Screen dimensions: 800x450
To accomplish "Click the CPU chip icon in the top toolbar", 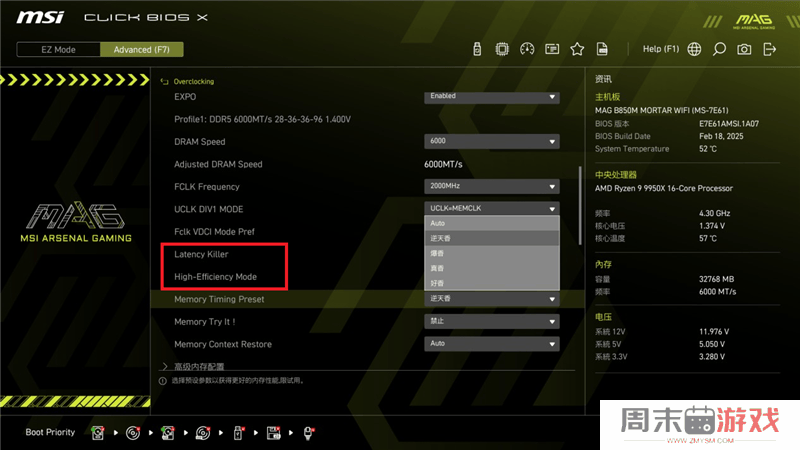I will click(x=502, y=49).
